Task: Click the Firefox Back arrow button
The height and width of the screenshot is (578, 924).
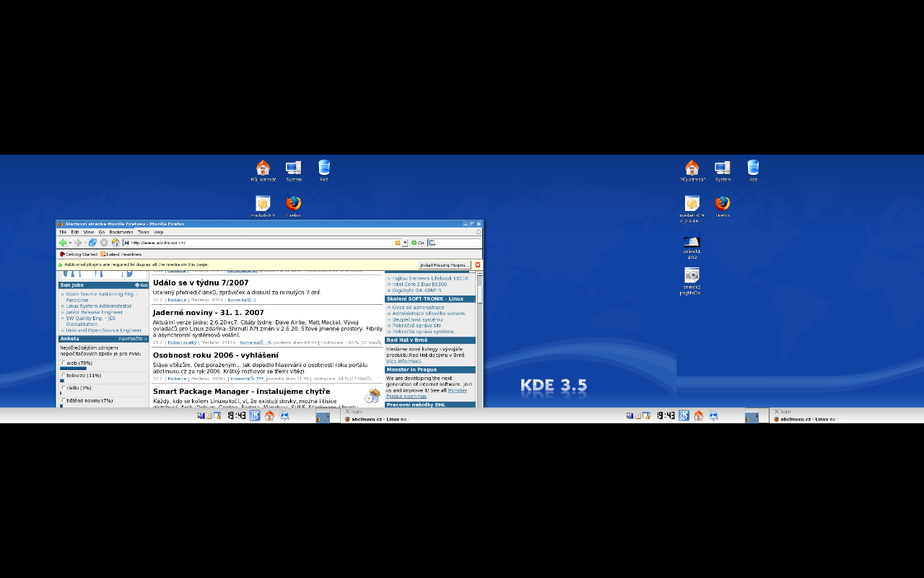Action: (63, 243)
